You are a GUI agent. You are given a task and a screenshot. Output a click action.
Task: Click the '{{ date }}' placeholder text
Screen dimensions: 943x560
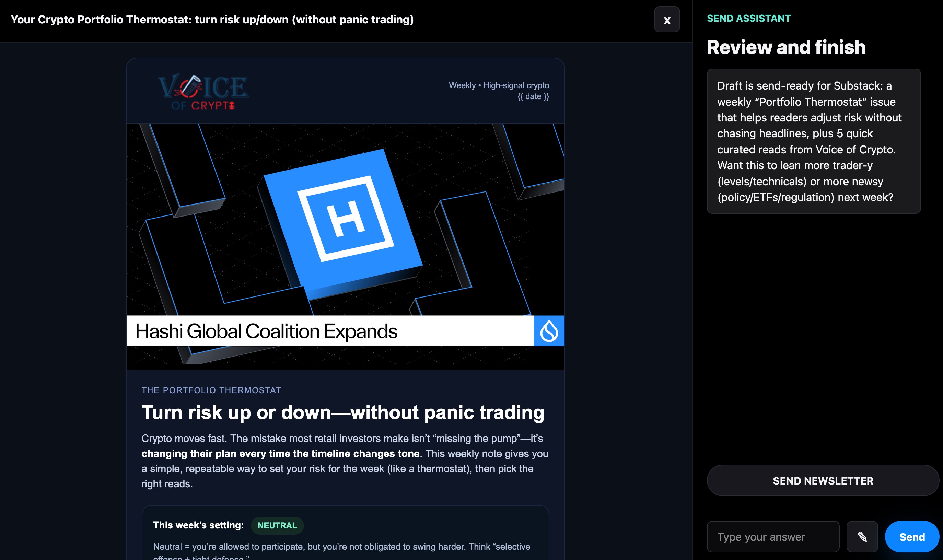point(533,97)
